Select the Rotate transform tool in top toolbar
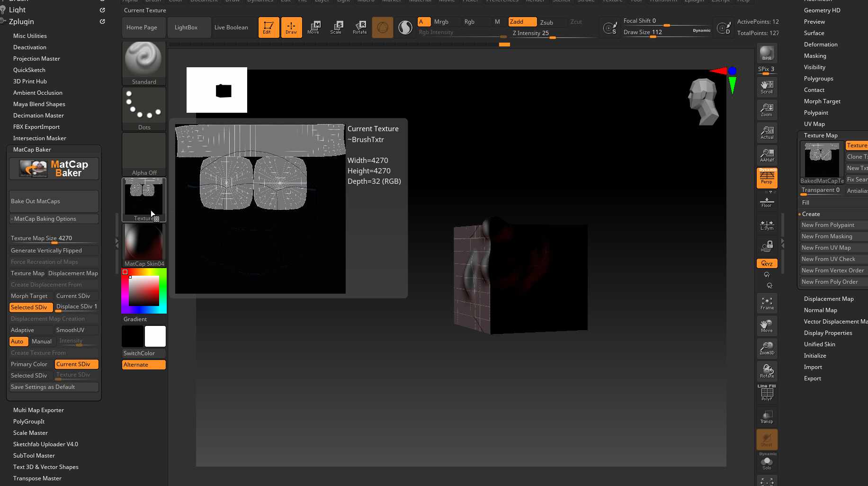The height and width of the screenshot is (486, 868). (359, 27)
